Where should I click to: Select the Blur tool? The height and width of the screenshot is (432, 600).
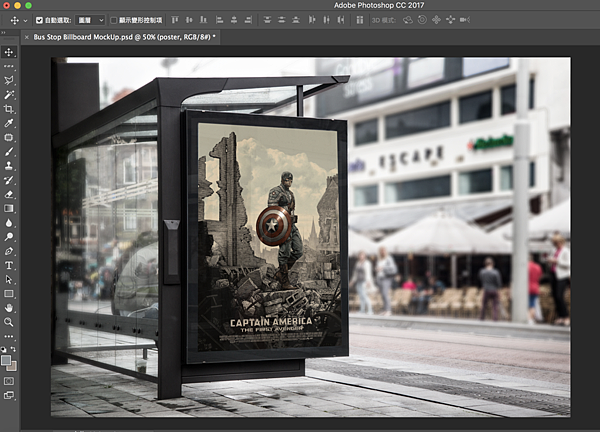(9, 223)
